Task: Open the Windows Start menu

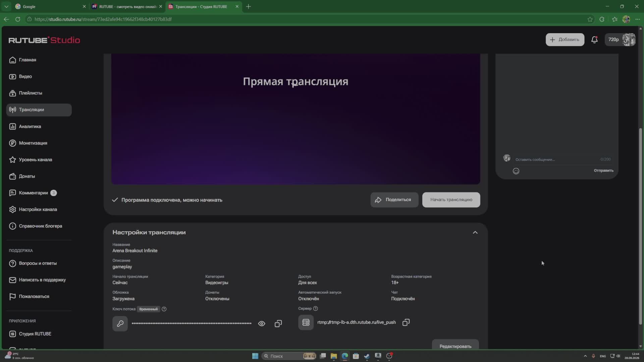Action: click(255, 356)
